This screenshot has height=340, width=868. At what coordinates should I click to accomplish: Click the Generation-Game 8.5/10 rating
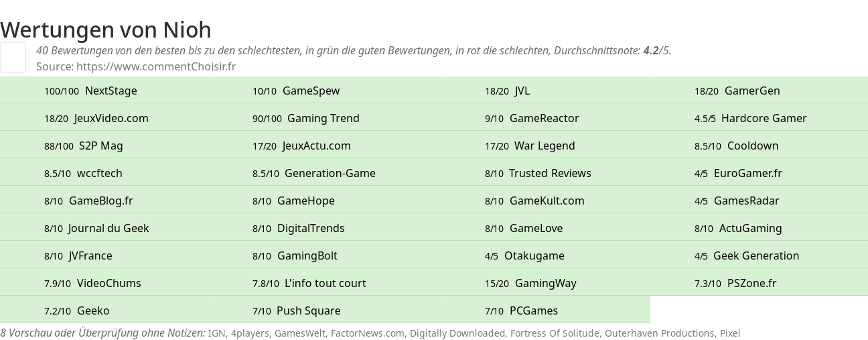pyautogui.click(x=314, y=173)
